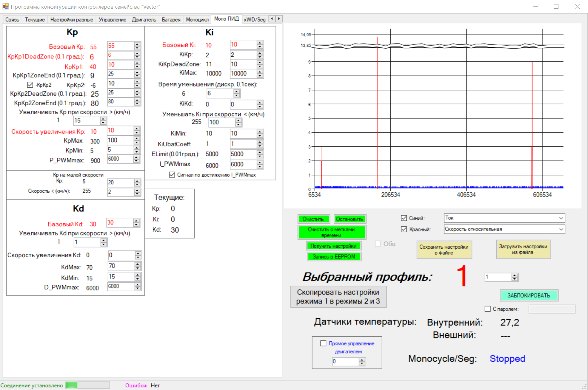Viewport: 588px width, 390px height.
Task: Click the KpKp1 spinner arrows
Action: (x=137, y=65)
